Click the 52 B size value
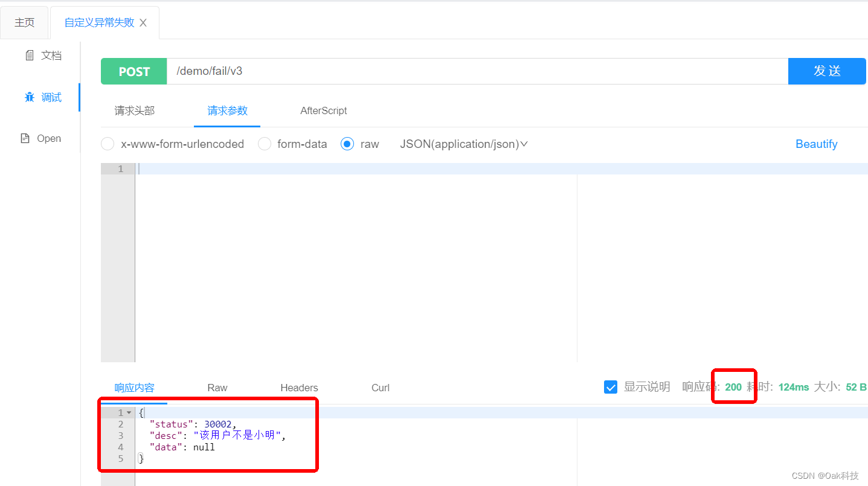 pyautogui.click(x=856, y=387)
